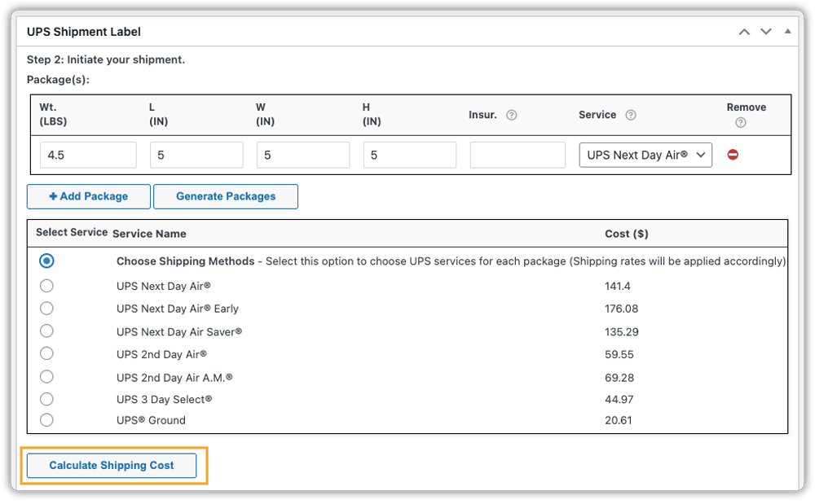Focus the width W (IN) input field
This screenshot has height=504, width=815.
[303, 156]
